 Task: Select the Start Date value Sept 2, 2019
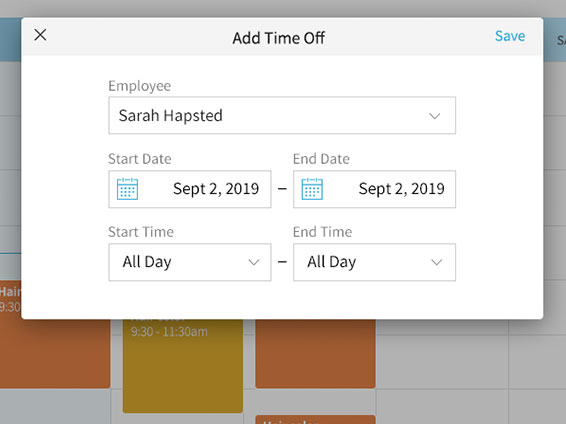tap(216, 189)
